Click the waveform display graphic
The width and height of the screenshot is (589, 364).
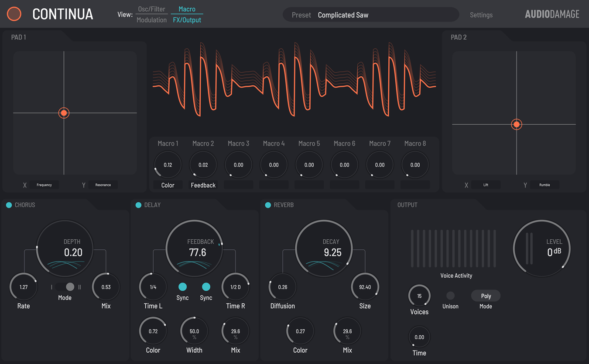tap(294, 81)
